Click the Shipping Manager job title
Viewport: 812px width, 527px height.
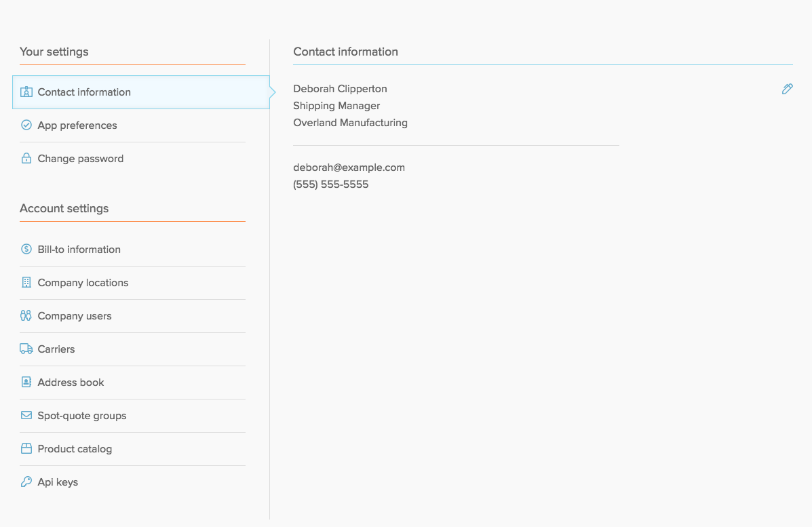336,106
